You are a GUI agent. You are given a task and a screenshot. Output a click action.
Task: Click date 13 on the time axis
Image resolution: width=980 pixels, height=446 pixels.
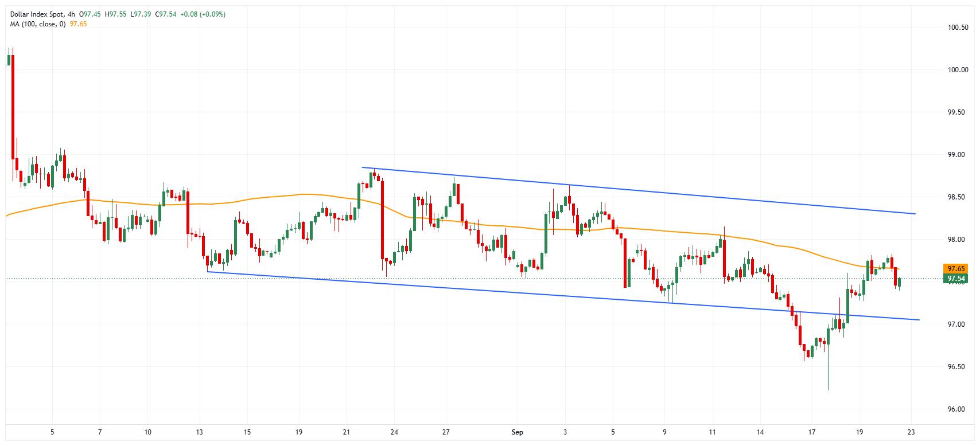click(x=199, y=432)
